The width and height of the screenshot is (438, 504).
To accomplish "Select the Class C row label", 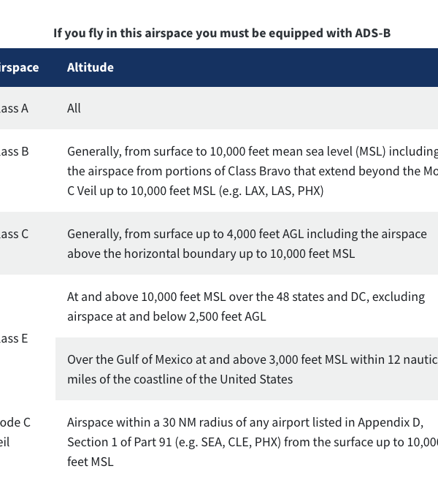I will [15, 234].
